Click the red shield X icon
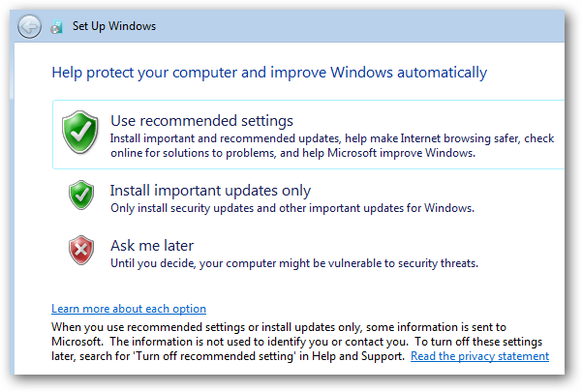Image resolution: width=582 pixels, height=392 pixels. [81, 250]
